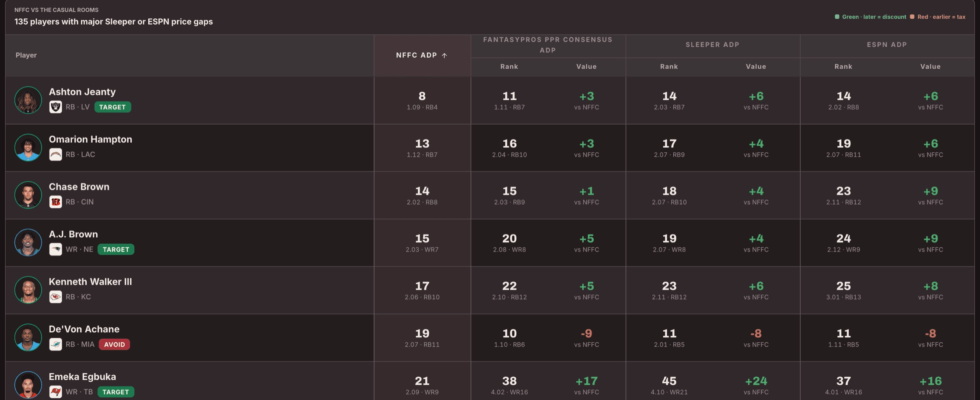Click Emeka Egbuka's Sleeper rank 45
Viewport: 980px width, 400px height.
point(669,381)
